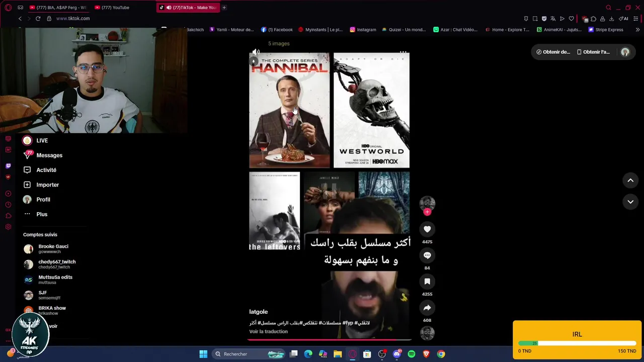Open the Instagram bookmark

tap(363, 30)
